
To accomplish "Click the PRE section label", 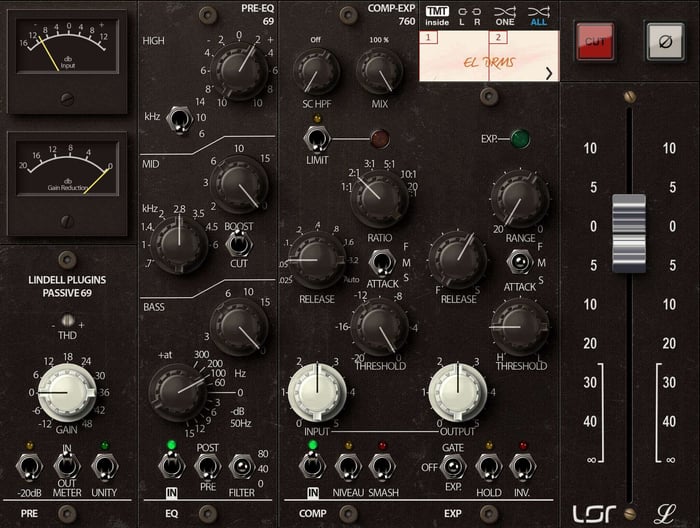I will (x=29, y=514).
